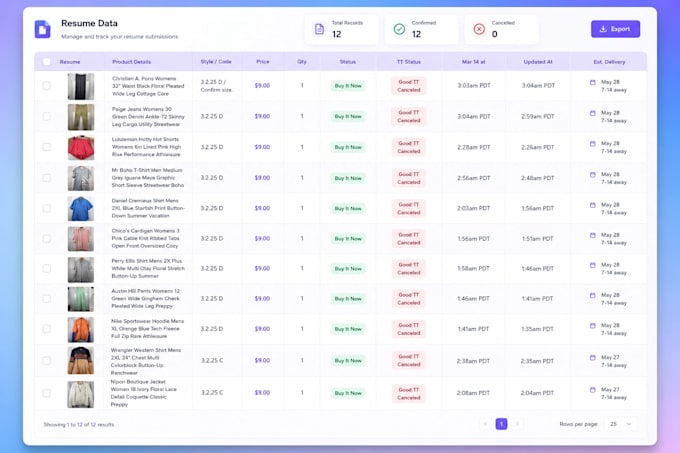
Task: Click Buy It Now for Nike Sportswear Hoodie
Action: point(348,329)
